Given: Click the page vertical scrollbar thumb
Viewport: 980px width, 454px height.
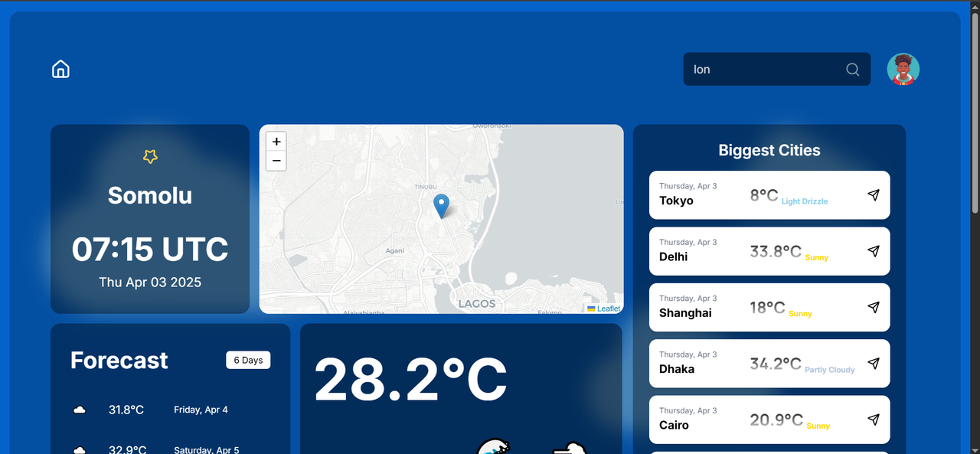Looking at the screenshot, I should coord(975,113).
